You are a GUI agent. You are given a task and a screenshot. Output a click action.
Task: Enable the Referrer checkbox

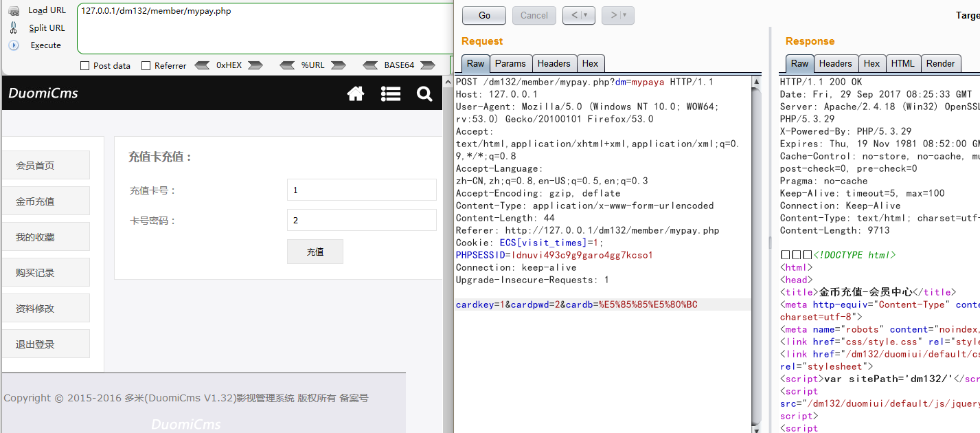tap(146, 66)
